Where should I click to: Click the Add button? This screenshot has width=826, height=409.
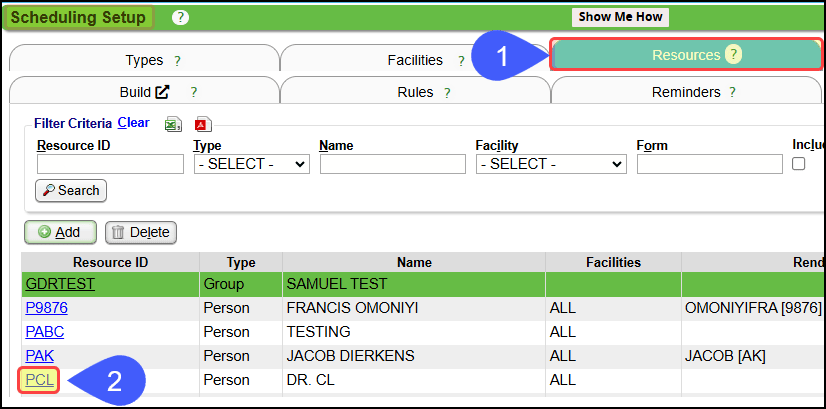coord(61,232)
